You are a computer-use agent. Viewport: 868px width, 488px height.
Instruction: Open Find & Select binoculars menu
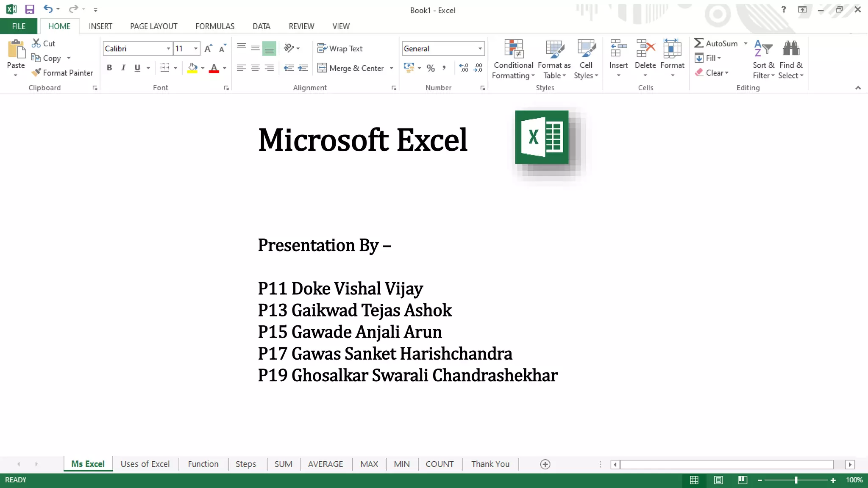click(791, 59)
